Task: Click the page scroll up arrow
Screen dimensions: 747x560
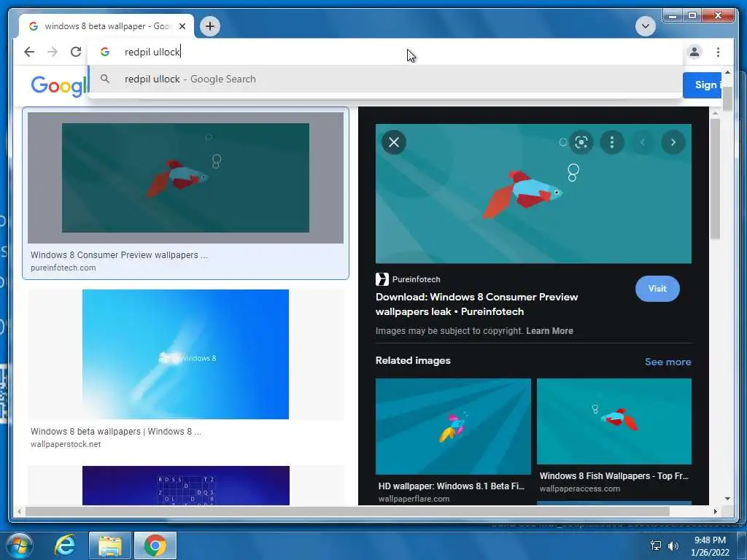Action: point(727,72)
